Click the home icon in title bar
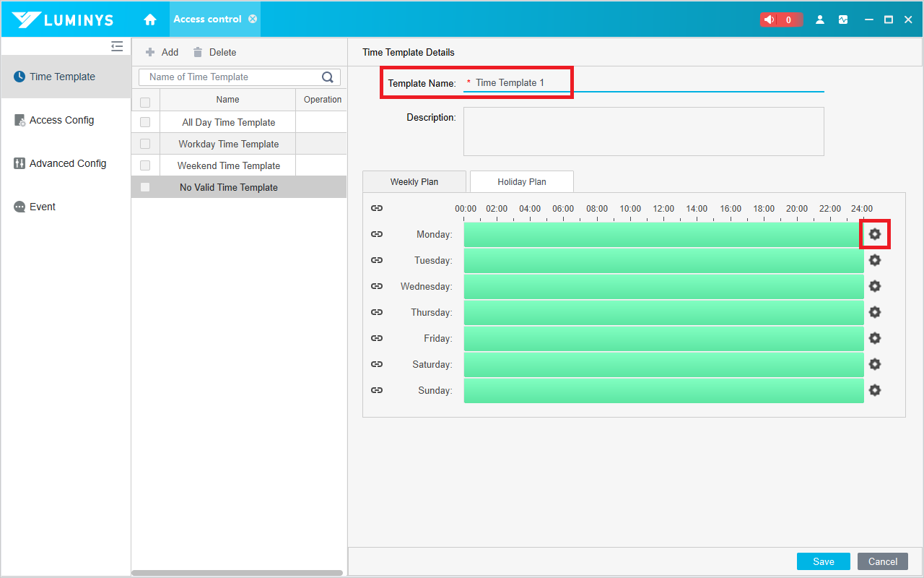Screen dimensions: 924x578 [x=150, y=20]
